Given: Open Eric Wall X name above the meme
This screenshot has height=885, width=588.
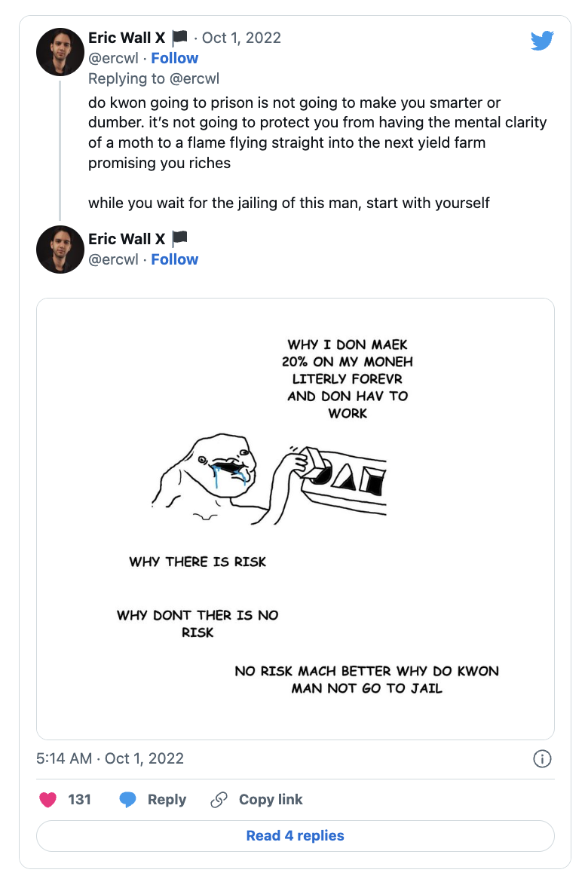Looking at the screenshot, I should [x=126, y=240].
